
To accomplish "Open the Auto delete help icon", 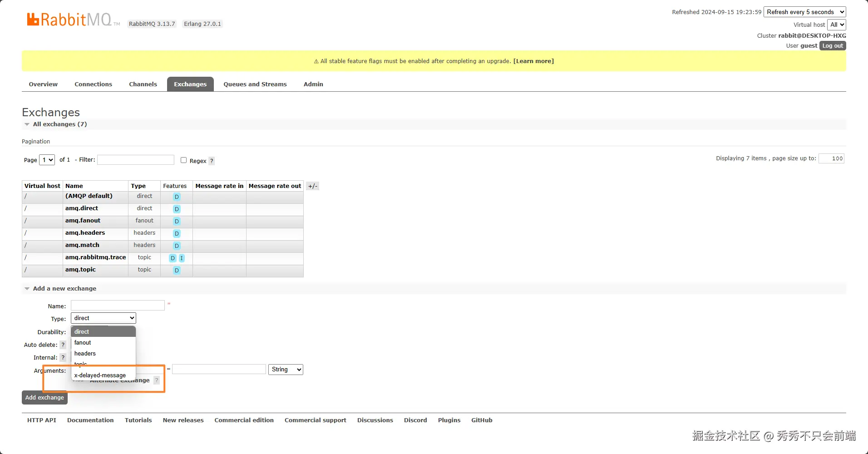I will point(63,345).
